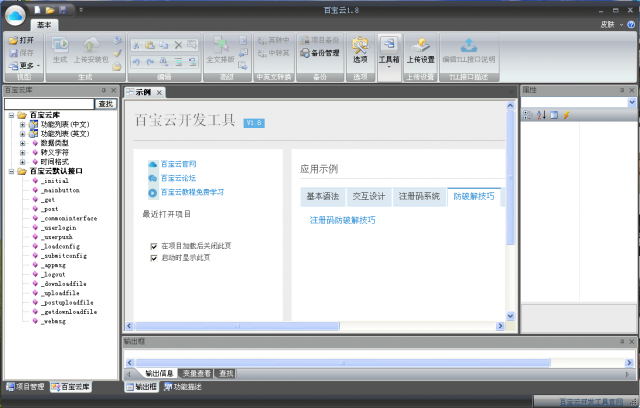Open 备份管理 backup manager

pos(320,53)
